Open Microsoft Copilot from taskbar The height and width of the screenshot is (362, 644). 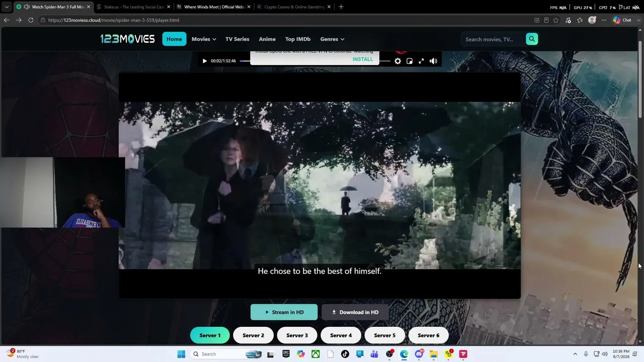tap(301, 354)
